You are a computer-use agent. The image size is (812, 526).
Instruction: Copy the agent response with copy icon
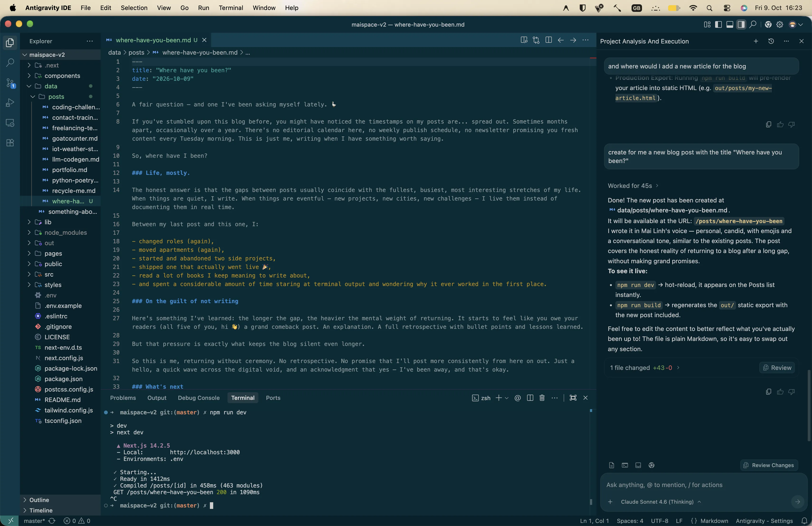click(768, 392)
